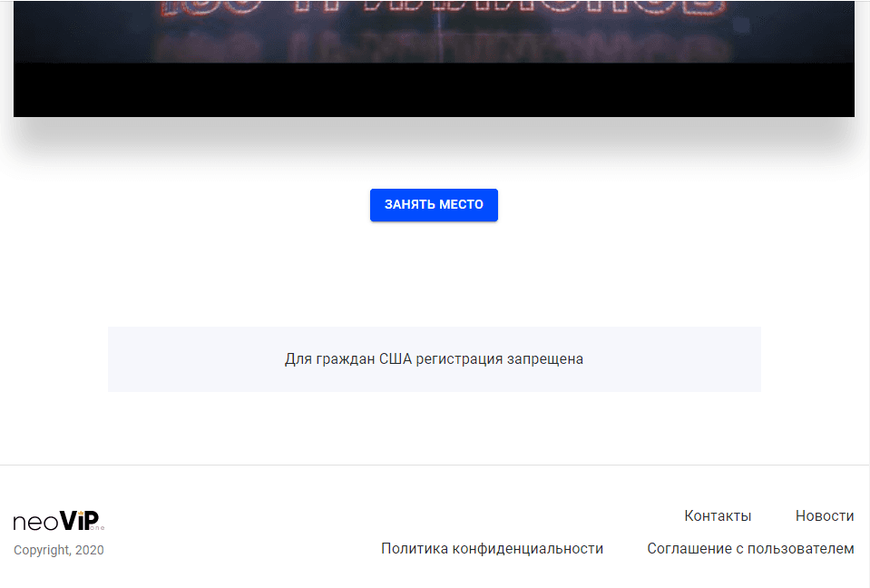Select the 'one' subscript in the neoVIP logo
The height and width of the screenshot is (588, 870).
(96, 528)
